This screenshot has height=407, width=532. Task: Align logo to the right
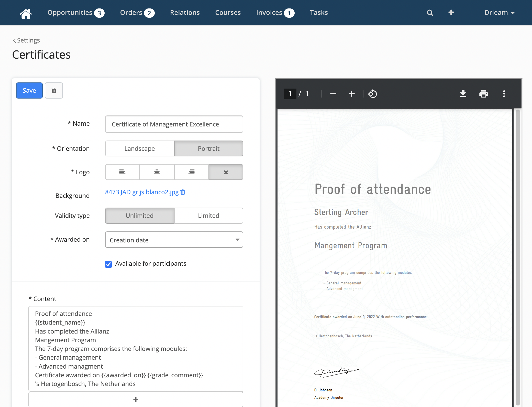(x=191, y=172)
